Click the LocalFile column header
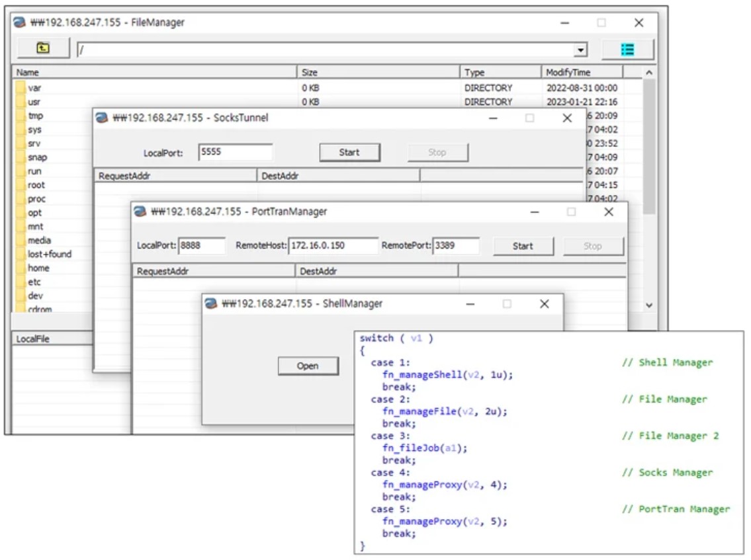This screenshot has height=560, width=751. [x=53, y=339]
